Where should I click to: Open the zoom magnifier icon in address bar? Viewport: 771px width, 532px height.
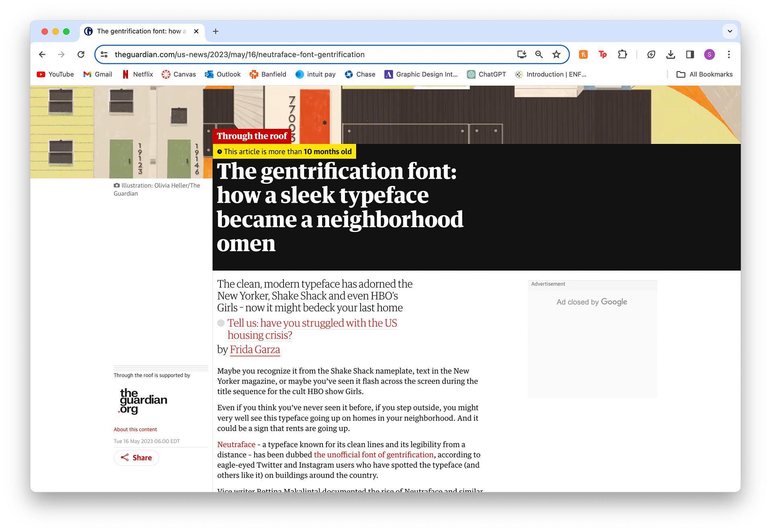[x=539, y=55]
